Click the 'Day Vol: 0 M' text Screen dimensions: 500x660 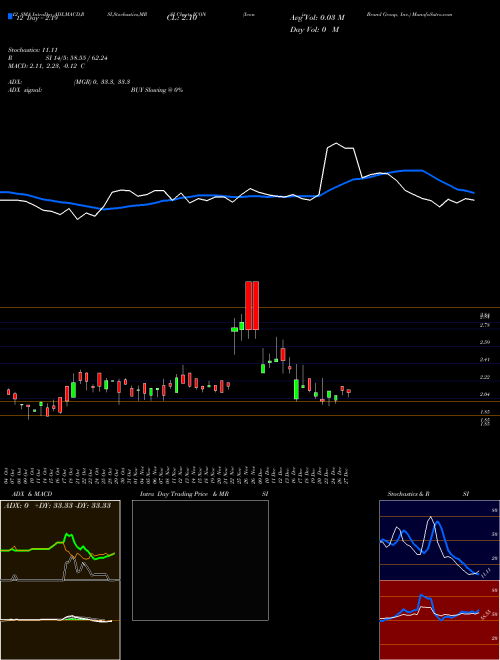(314, 30)
